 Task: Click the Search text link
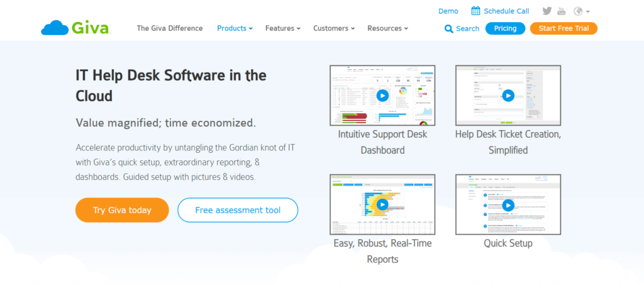[467, 29]
